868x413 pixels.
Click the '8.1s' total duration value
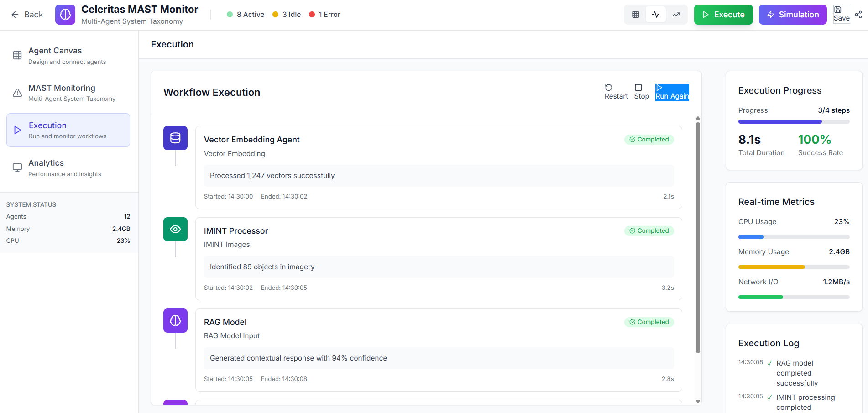[749, 139]
